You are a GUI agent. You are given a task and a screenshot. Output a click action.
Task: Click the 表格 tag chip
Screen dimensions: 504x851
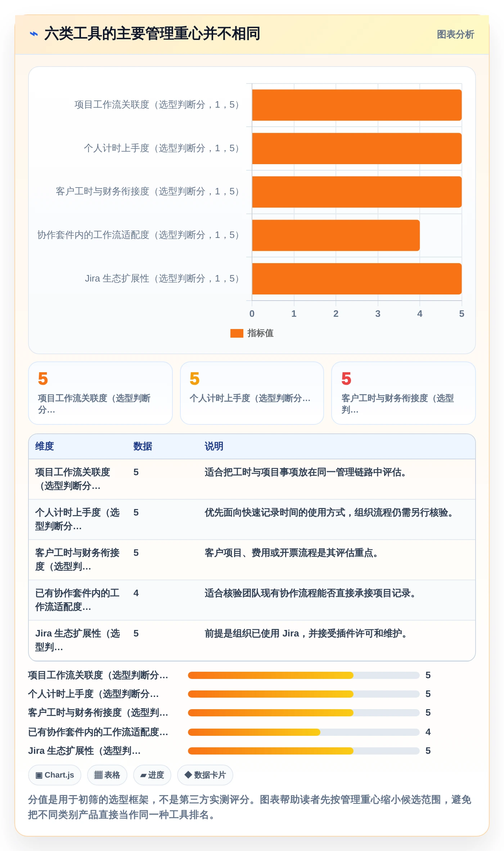[107, 775]
